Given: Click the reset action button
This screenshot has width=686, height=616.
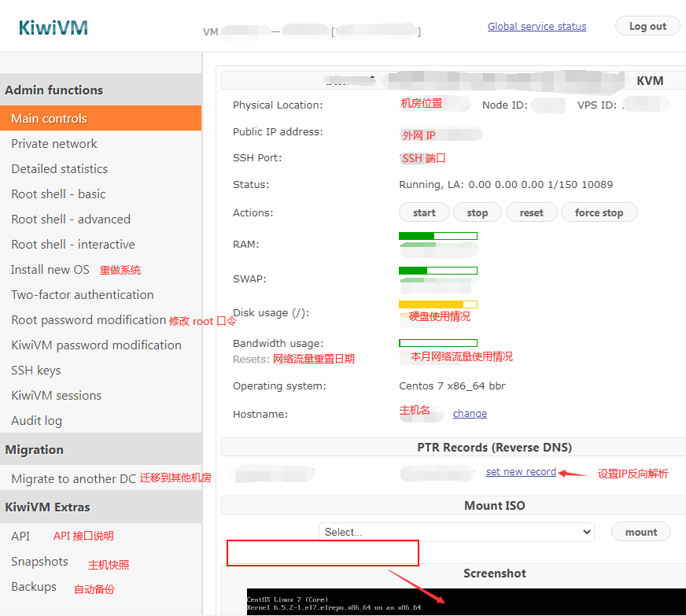Looking at the screenshot, I should tap(532, 212).
